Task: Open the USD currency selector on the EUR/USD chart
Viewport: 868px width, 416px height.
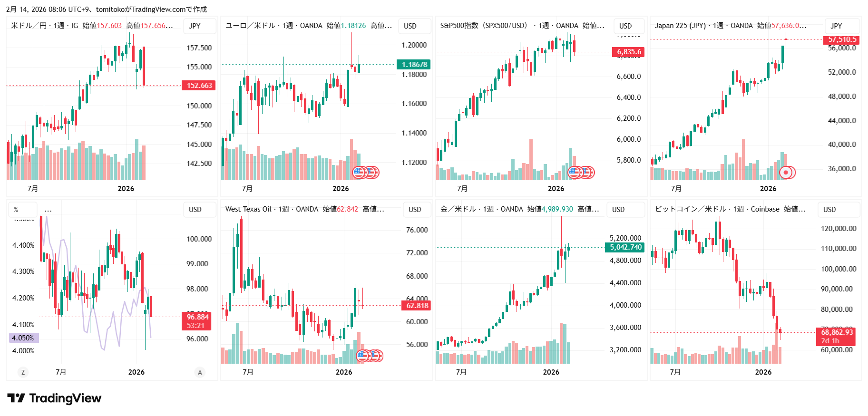Action: point(410,26)
